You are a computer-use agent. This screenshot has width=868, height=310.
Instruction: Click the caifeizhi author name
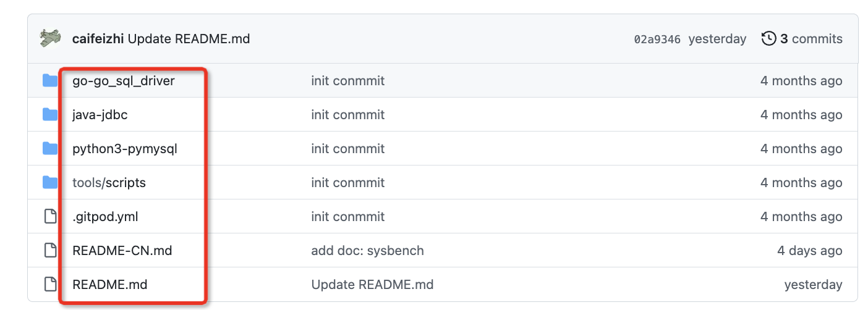click(x=98, y=39)
